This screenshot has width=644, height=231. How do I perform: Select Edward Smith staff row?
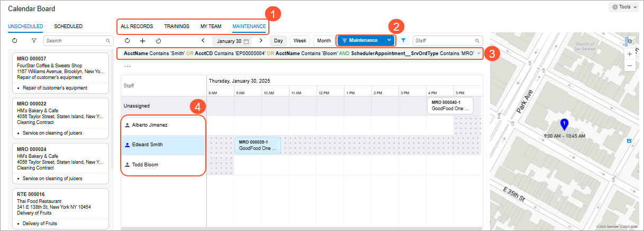click(147, 145)
